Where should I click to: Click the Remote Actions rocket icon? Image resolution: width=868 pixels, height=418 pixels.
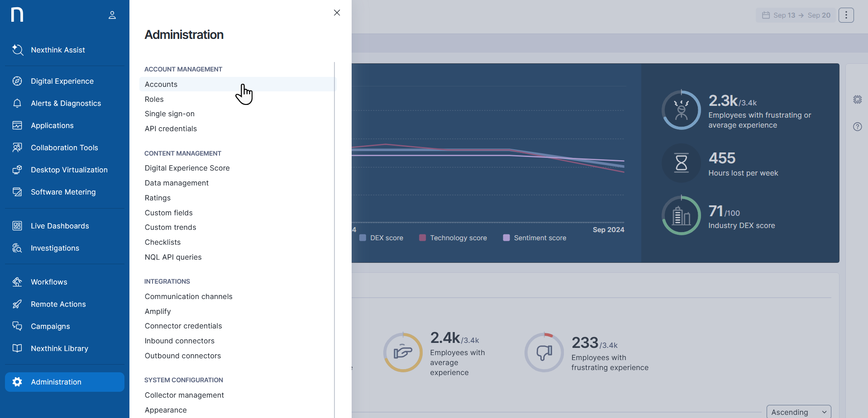click(x=17, y=304)
